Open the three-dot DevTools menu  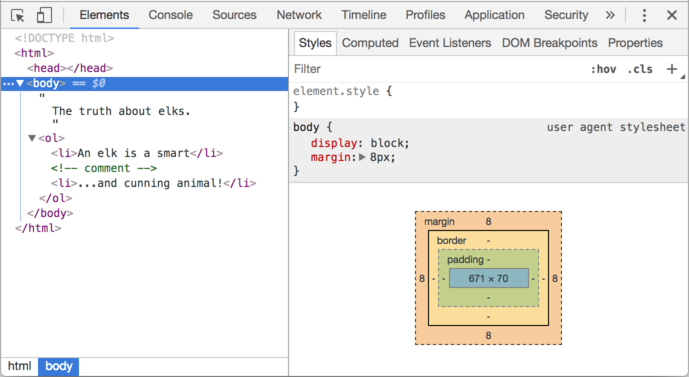click(644, 15)
